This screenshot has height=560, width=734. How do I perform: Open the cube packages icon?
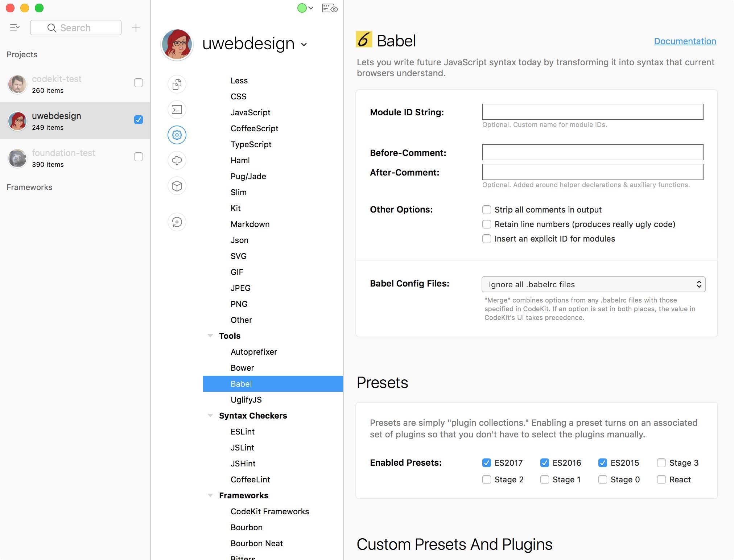click(177, 186)
